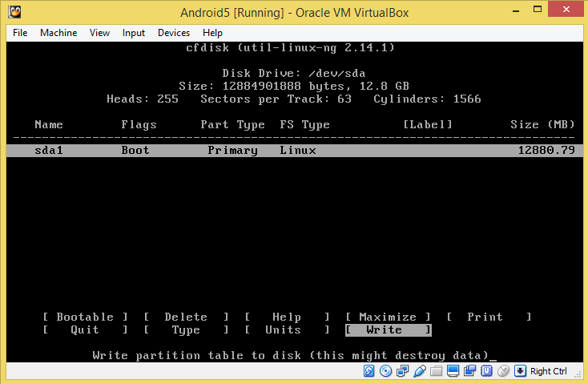This screenshot has width=588, height=384.
Task: Click the Disk Drive: /dev/sda text
Action: [294, 73]
